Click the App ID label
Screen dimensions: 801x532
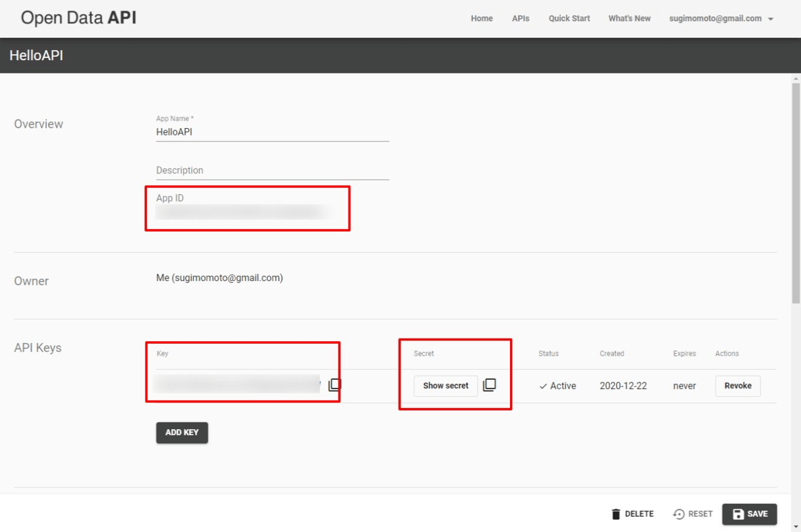pos(170,198)
